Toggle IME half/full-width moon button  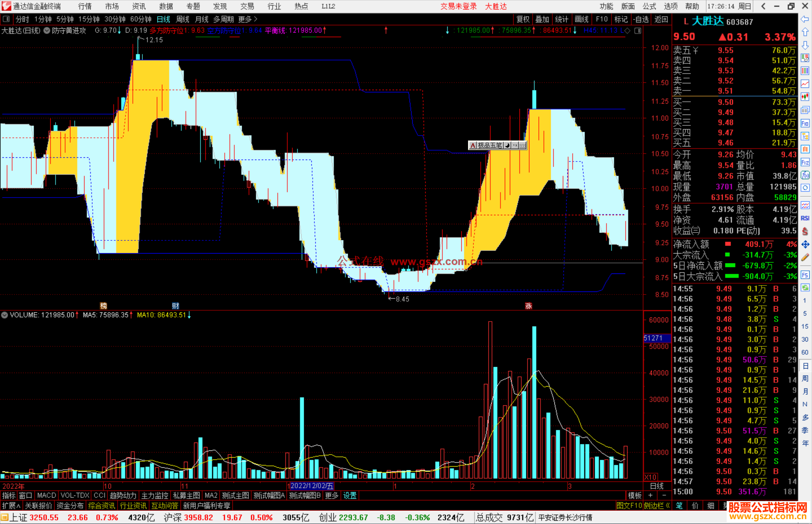tap(507, 145)
